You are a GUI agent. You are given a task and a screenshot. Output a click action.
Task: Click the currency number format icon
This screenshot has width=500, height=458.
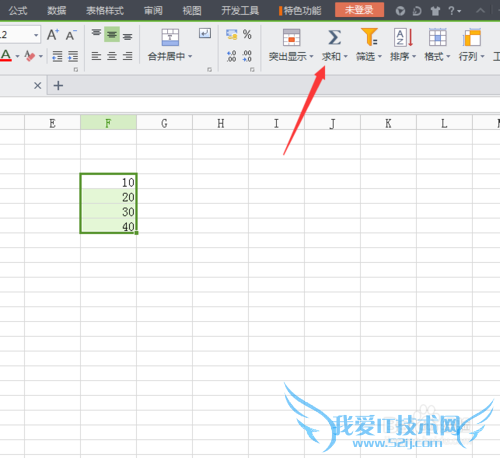pyautogui.click(x=231, y=34)
